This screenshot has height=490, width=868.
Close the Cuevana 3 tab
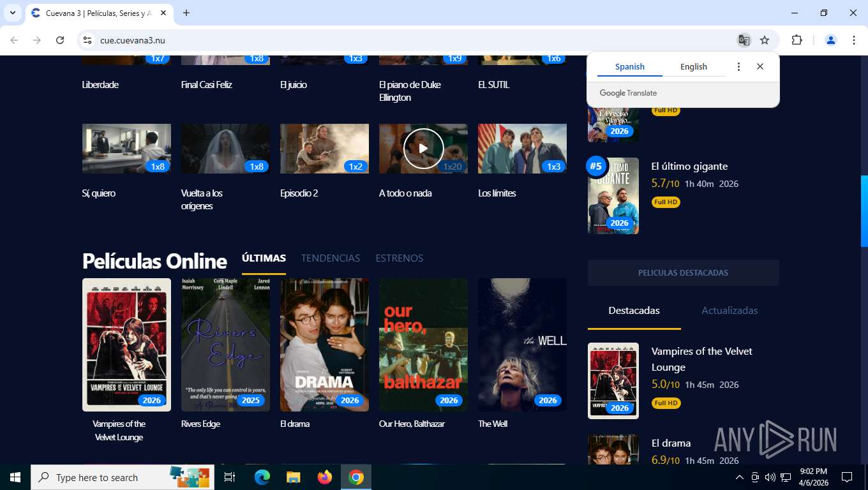click(x=163, y=13)
